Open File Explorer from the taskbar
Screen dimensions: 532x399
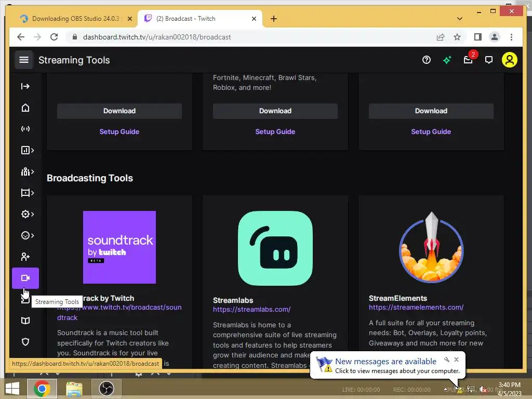[x=74, y=389]
